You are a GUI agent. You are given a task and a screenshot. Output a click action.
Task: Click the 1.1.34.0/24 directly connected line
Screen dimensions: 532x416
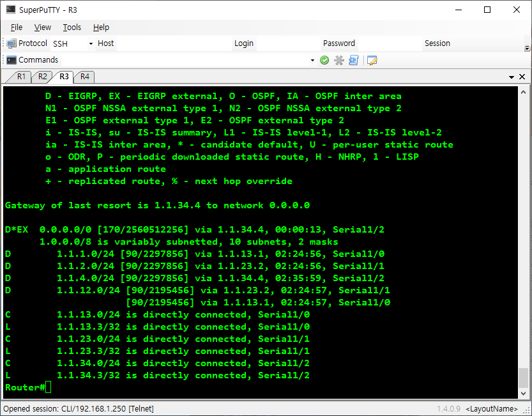pyautogui.click(x=157, y=363)
